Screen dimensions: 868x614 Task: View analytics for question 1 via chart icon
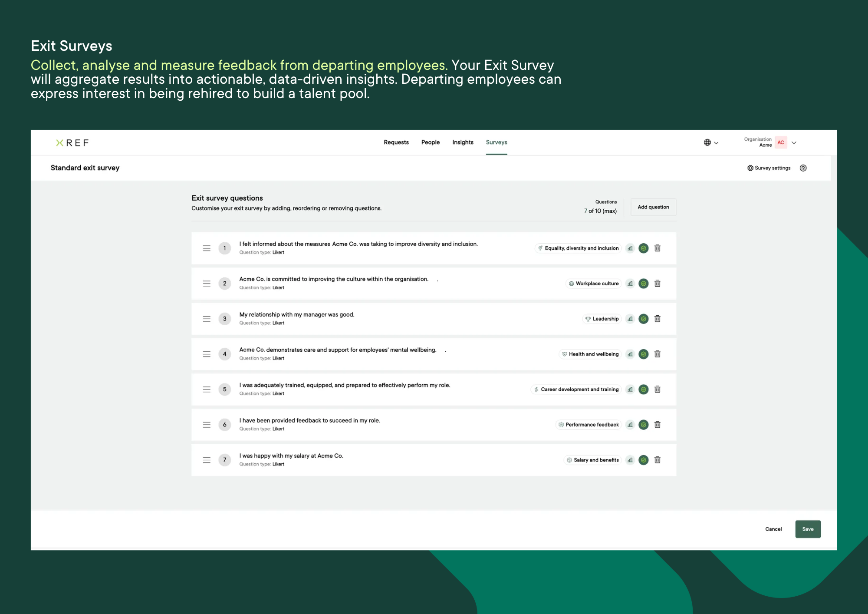point(630,248)
